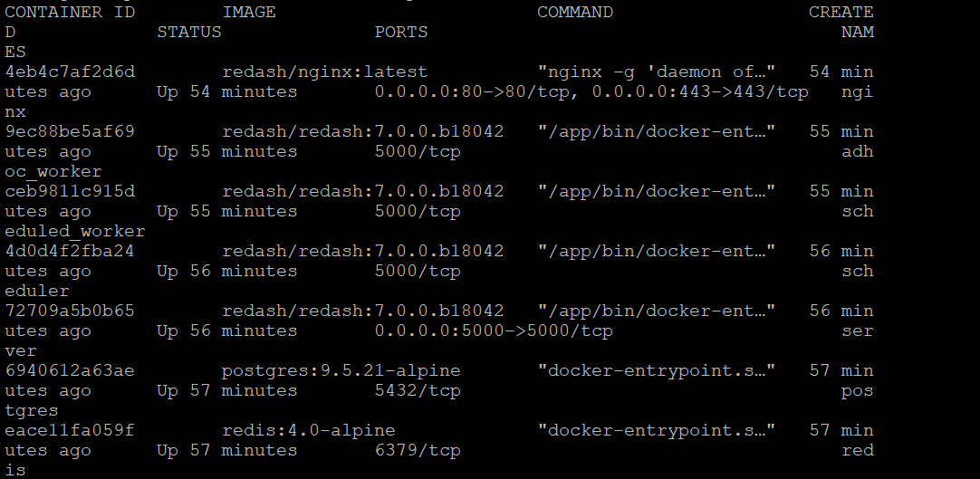Click the container ID 9ec88be5af69
This screenshot has width=980, height=479.
[70, 132]
